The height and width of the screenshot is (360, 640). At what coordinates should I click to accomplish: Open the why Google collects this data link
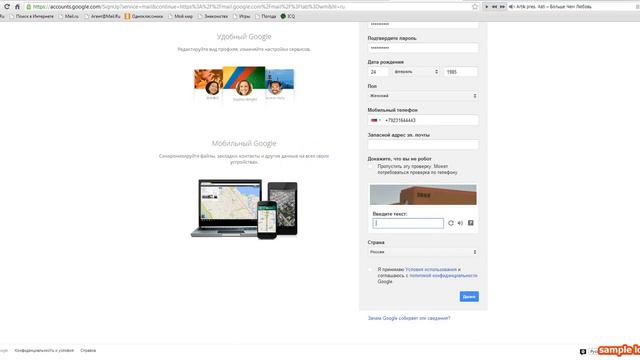409,318
